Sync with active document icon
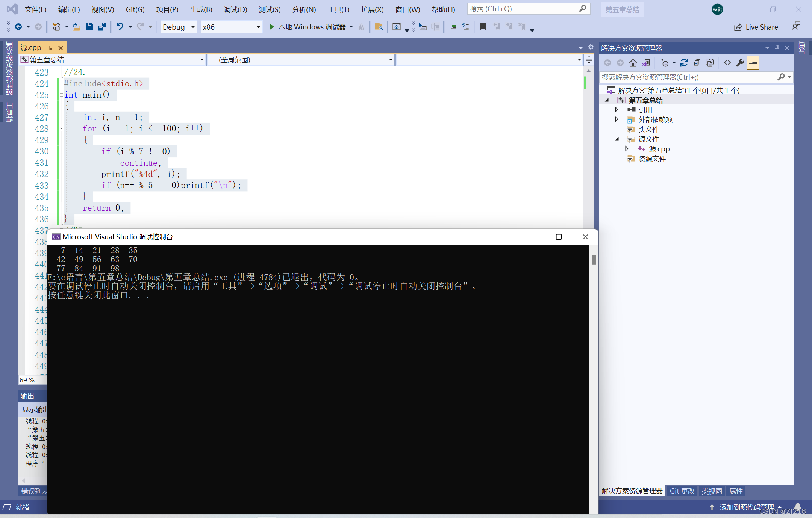This screenshot has height=518, width=812. [684, 63]
